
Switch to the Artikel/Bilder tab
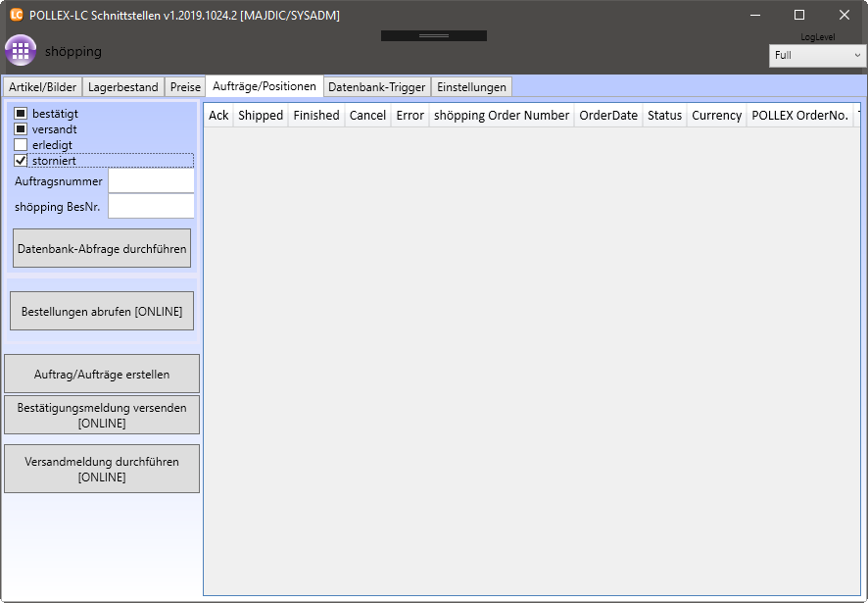tap(42, 87)
